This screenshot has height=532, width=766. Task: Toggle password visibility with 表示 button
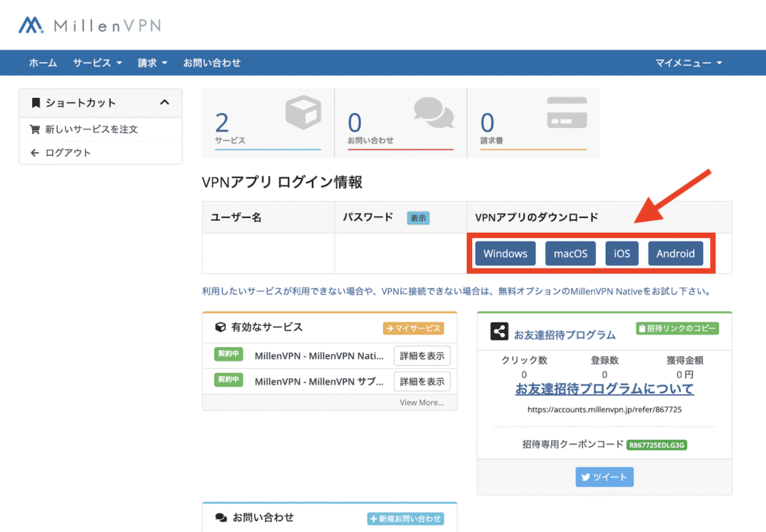(x=418, y=218)
